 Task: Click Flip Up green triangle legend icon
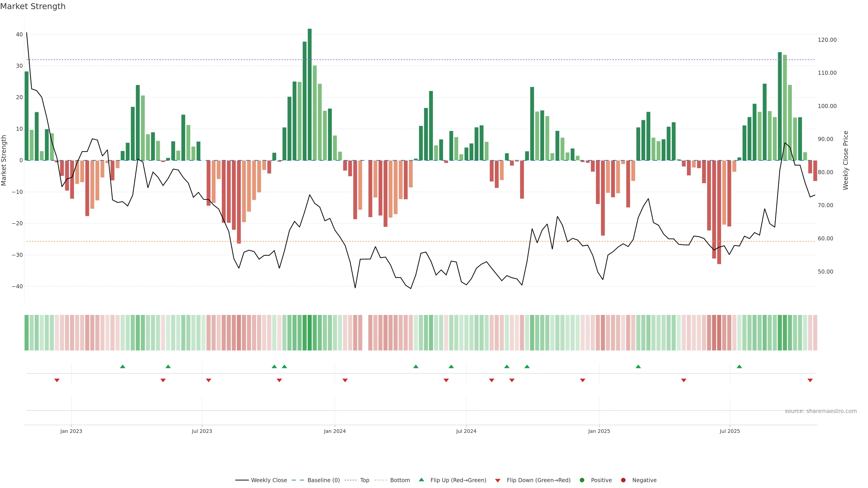coord(421,480)
